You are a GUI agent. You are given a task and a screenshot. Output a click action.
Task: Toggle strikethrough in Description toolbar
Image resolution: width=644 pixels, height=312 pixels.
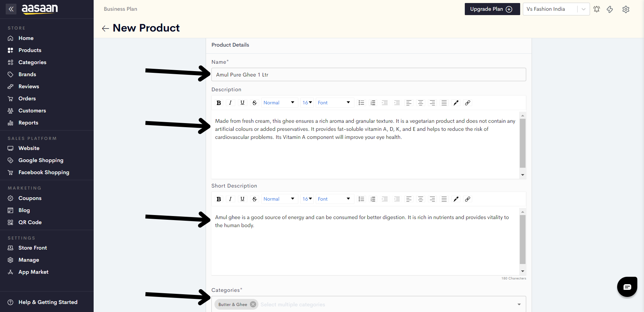(x=254, y=103)
